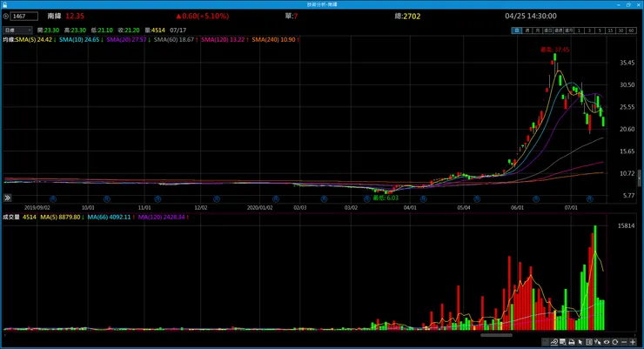Select the arrow pointer tool in bottom toolbar
644x349 pixels.
[x=580, y=342]
